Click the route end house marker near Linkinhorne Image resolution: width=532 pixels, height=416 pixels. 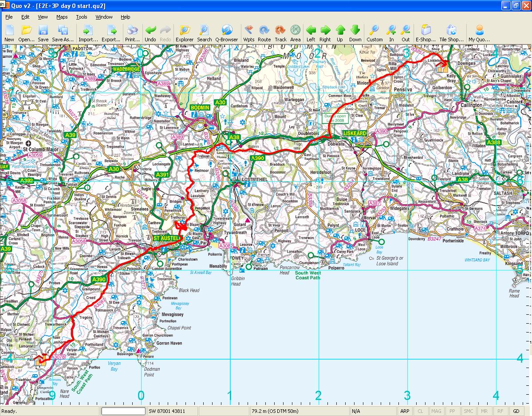point(442,66)
